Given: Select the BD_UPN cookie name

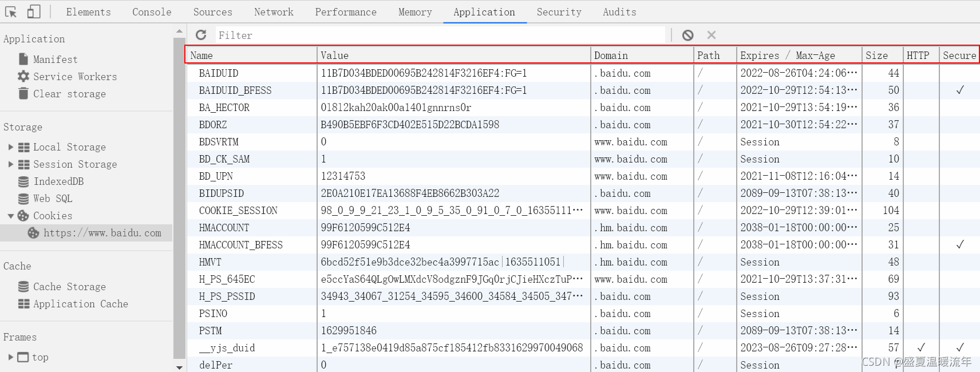Looking at the screenshot, I should tap(215, 176).
